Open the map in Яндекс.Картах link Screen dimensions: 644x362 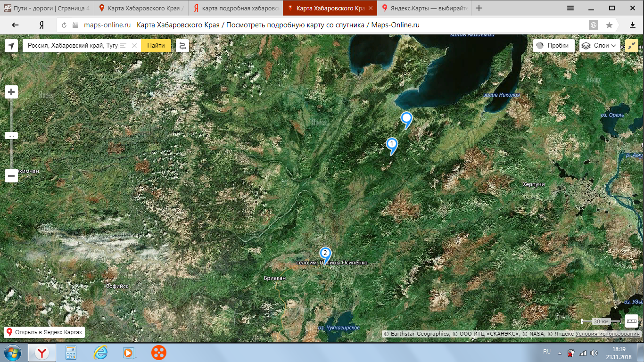44,332
